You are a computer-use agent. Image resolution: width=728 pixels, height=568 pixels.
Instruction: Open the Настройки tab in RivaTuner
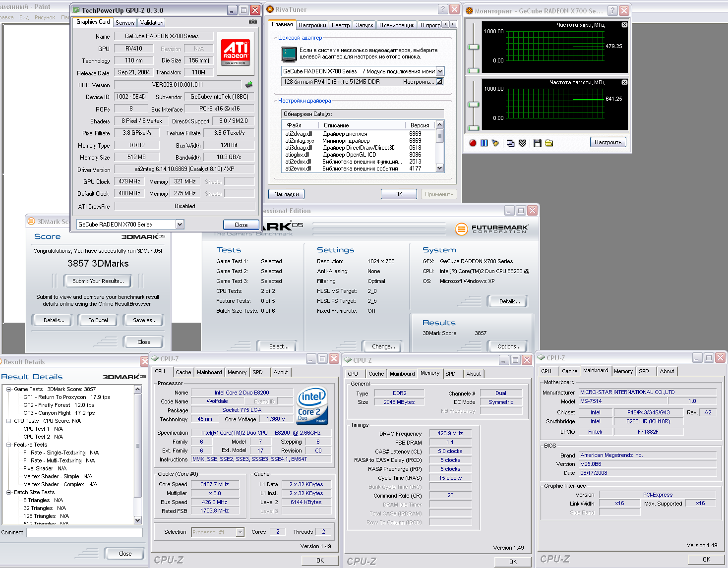312,25
